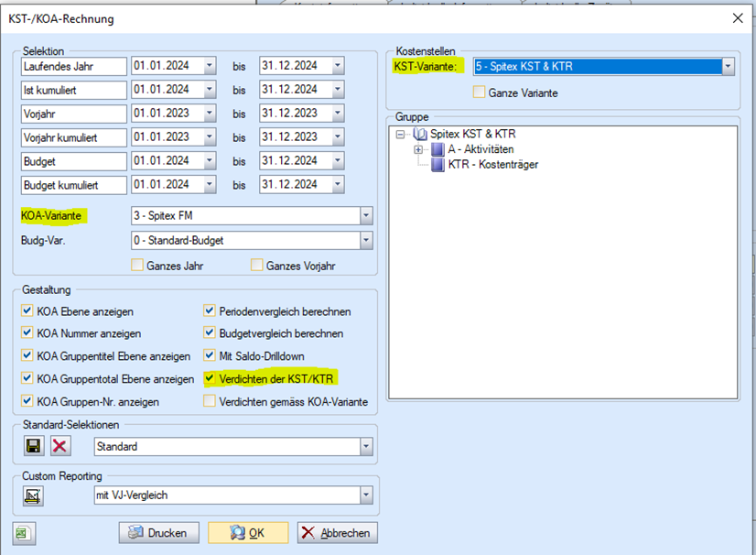The height and width of the screenshot is (555, 756).
Task: Confirm with the OK button
Action: [x=248, y=532]
